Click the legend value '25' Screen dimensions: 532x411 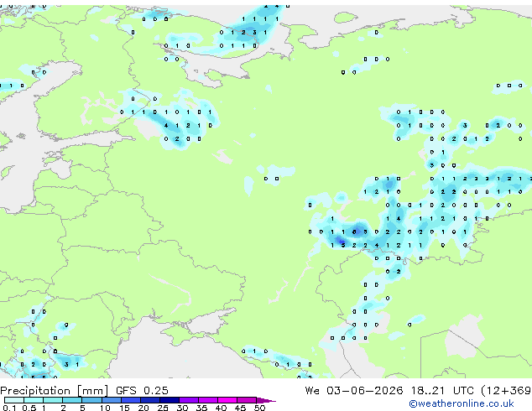(x=163, y=408)
